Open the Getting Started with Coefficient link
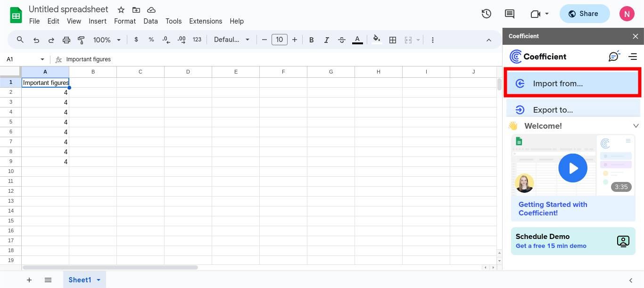 coord(553,208)
